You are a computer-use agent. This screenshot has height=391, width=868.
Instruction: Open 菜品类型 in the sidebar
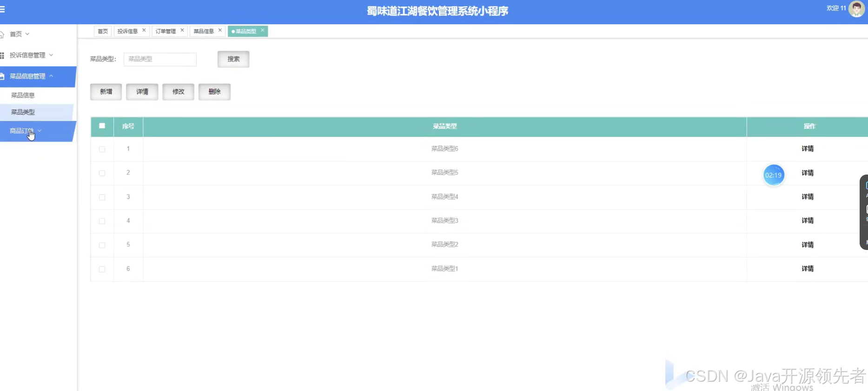[x=23, y=112]
